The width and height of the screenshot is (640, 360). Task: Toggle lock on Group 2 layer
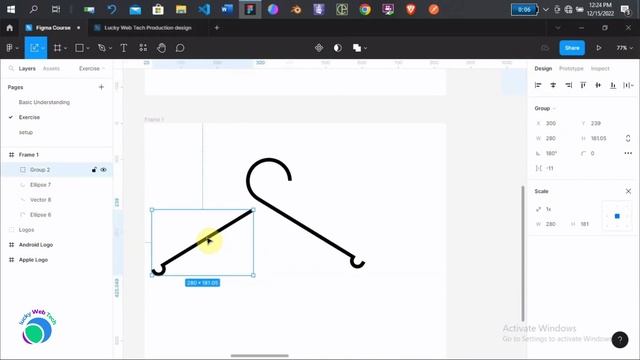click(x=94, y=170)
